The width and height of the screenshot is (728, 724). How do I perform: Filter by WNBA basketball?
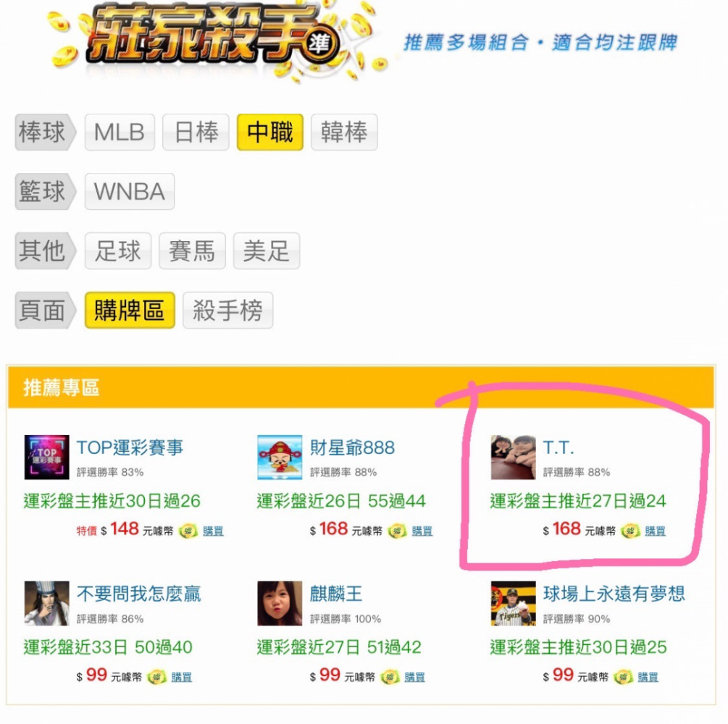coord(130,191)
